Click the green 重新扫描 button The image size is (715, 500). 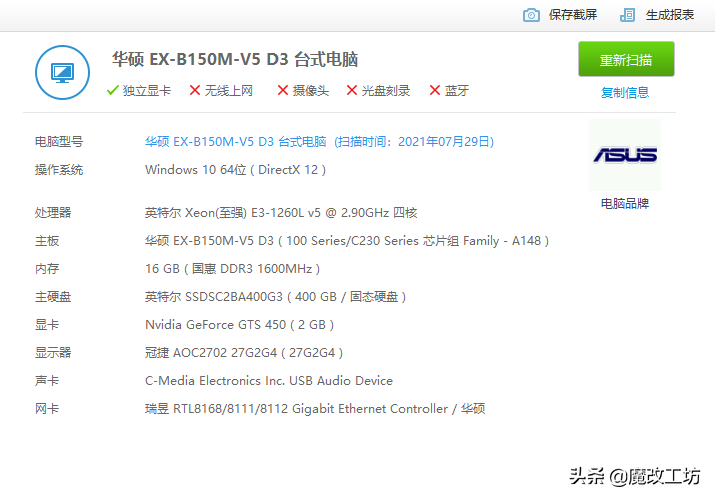[x=626, y=59]
